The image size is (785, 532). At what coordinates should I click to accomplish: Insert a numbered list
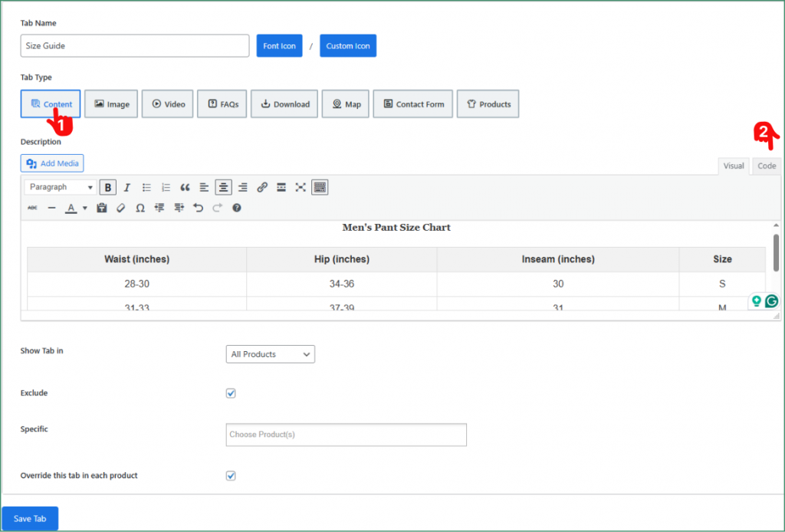point(166,187)
